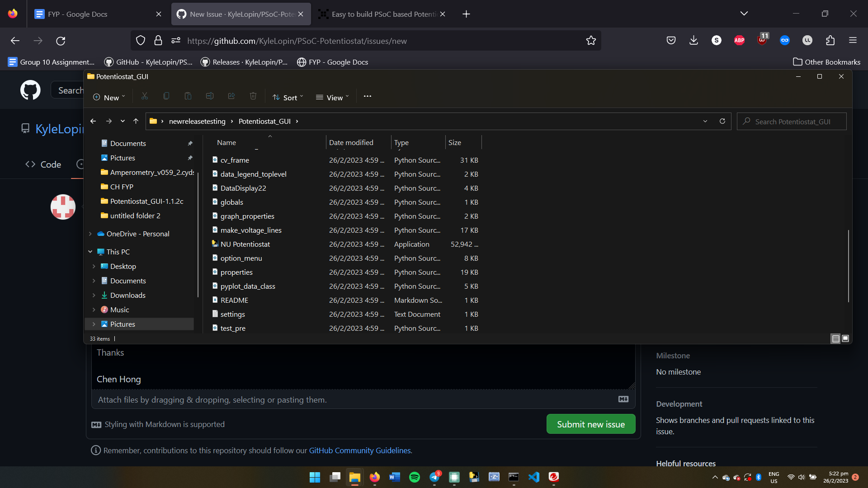The image size is (868, 488).
Task: Click the Share icon in Explorer toolbar
Action: coord(231,96)
